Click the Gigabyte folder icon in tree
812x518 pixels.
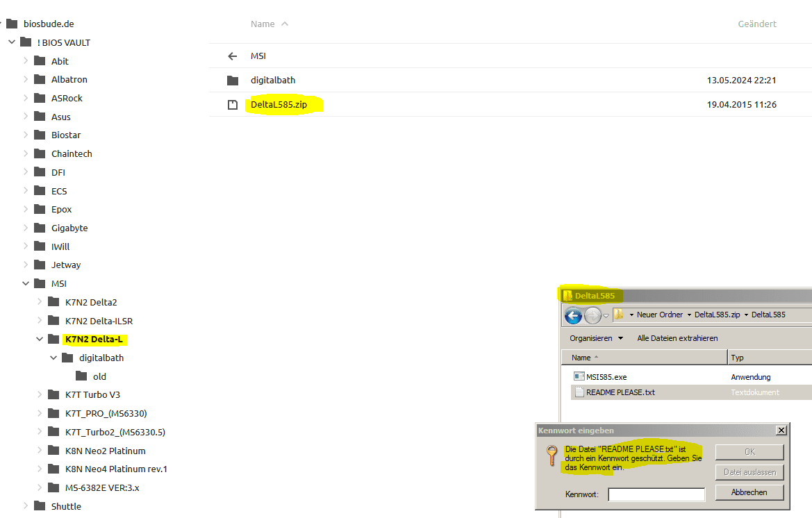coord(40,228)
